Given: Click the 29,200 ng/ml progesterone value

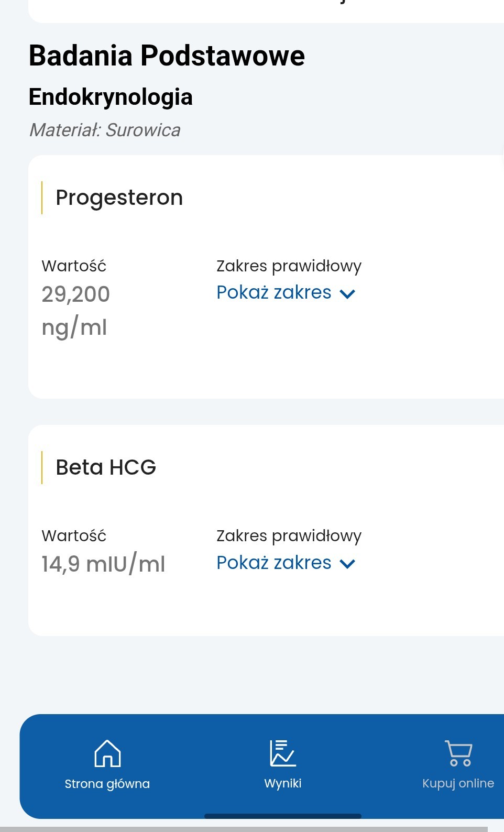Looking at the screenshot, I should 76,310.
